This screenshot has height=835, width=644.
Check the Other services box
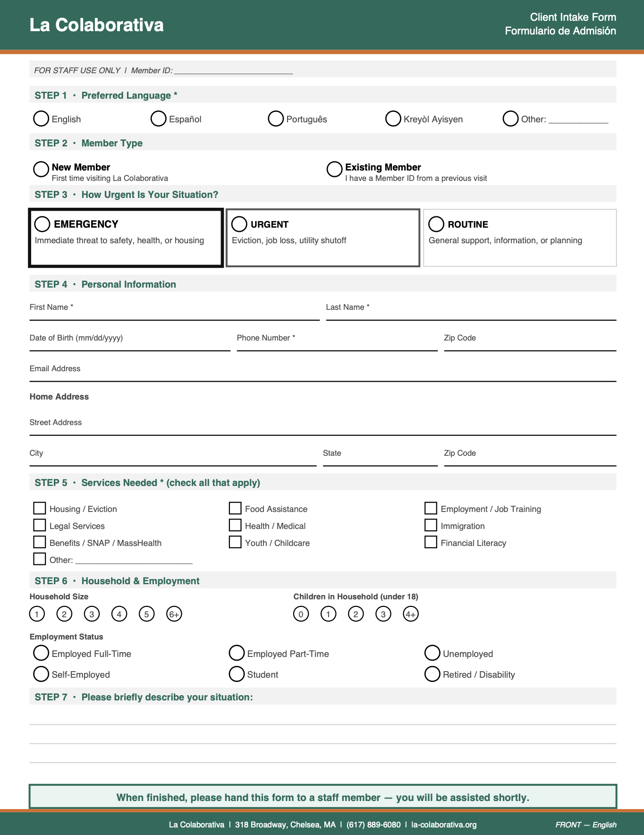[40, 559]
